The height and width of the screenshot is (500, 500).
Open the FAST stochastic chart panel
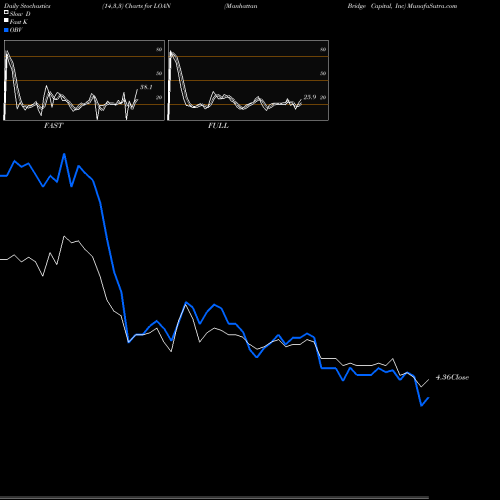click(x=84, y=80)
